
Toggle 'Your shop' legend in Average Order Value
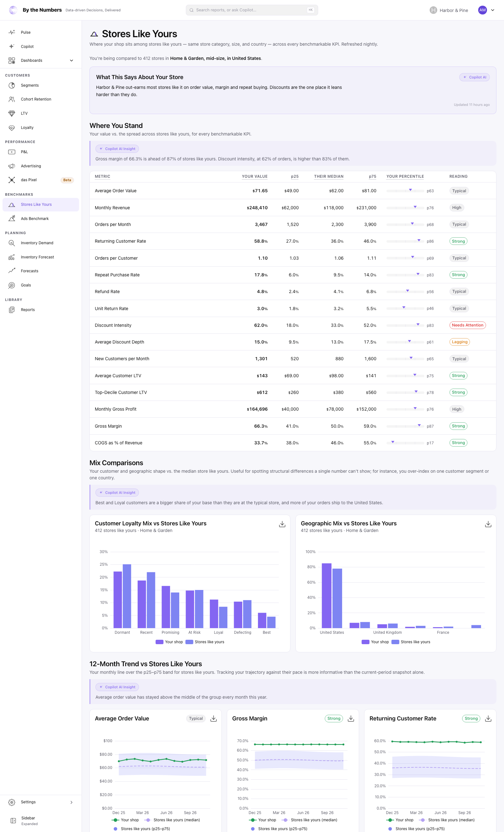125,820
